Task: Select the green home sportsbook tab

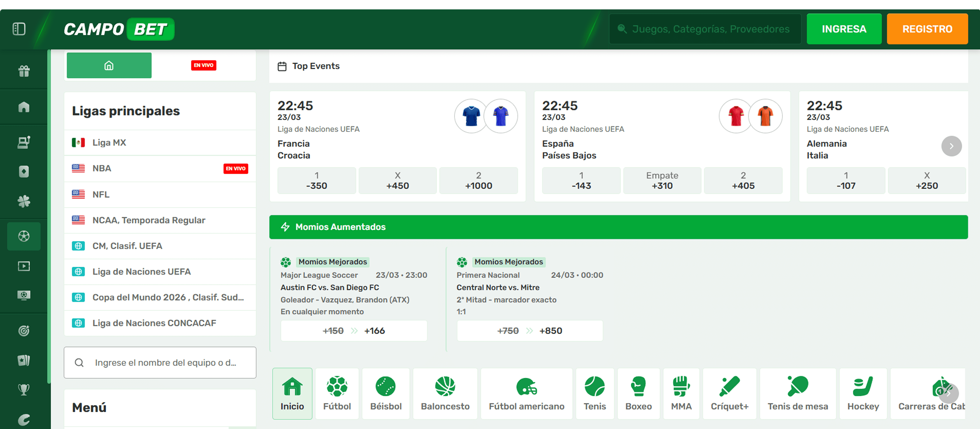Action: click(x=109, y=65)
